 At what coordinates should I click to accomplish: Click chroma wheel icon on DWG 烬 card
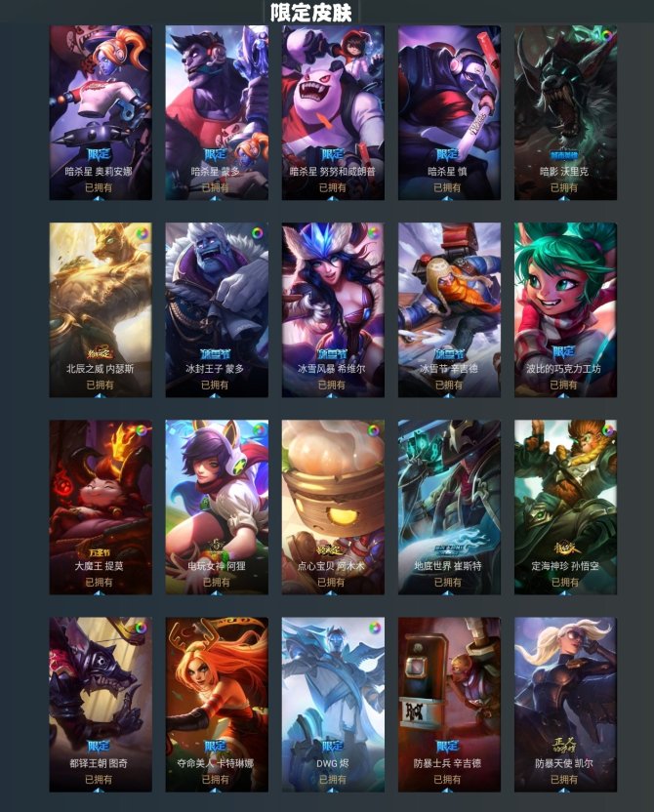[x=375, y=628]
